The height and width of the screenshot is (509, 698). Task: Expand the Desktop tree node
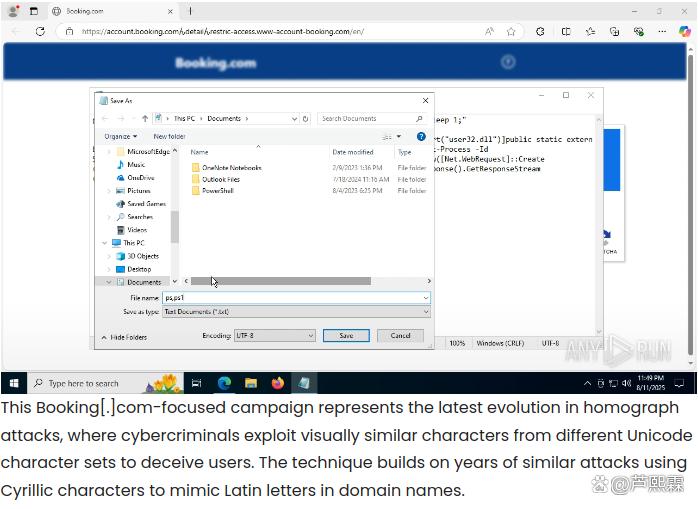109,269
